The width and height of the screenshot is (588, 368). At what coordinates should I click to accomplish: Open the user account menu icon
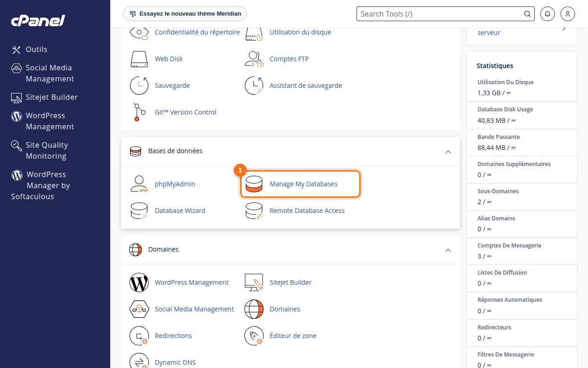click(568, 14)
